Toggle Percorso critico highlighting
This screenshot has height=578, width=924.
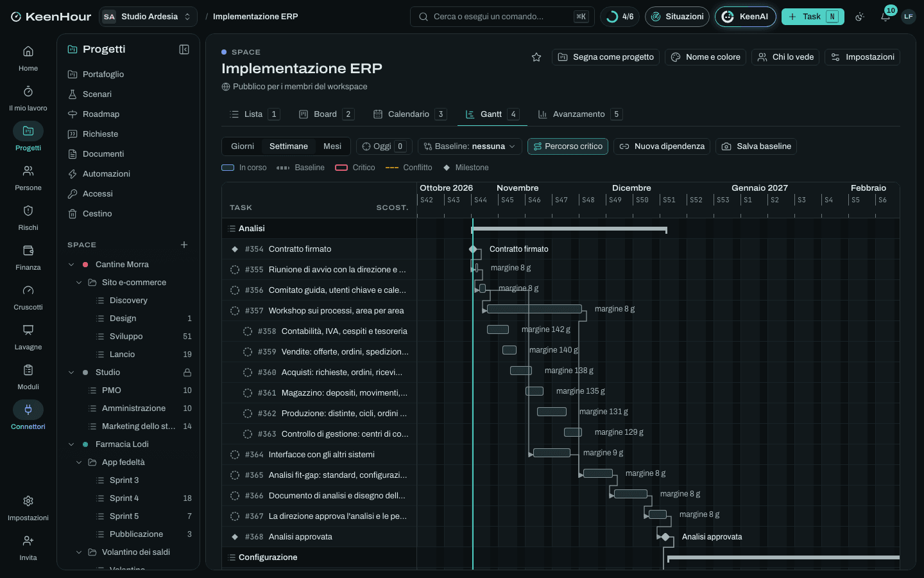click(568, 146)
